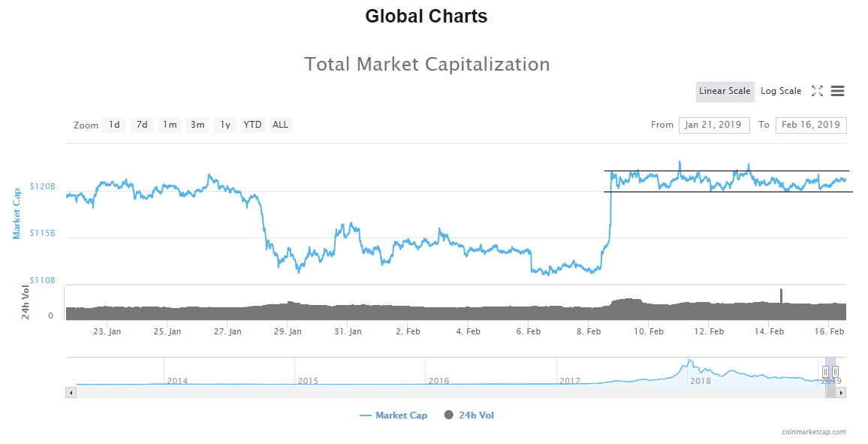Click the fullscreen expand icon

pos(817,91)
